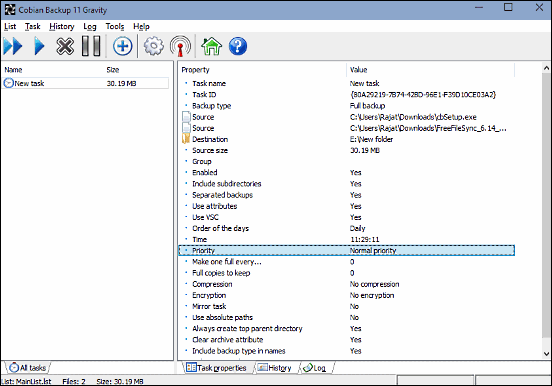The height and width of the screenshot is (386, 552).
Task: Click the Cobian Backup title bar app icon
Action: coord(10,10)
